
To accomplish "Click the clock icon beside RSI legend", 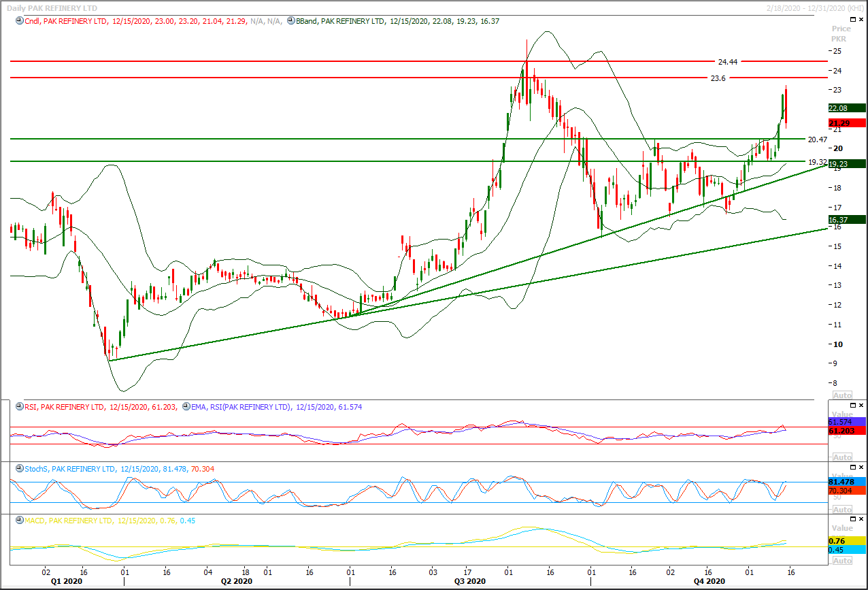I will point(18,407).
